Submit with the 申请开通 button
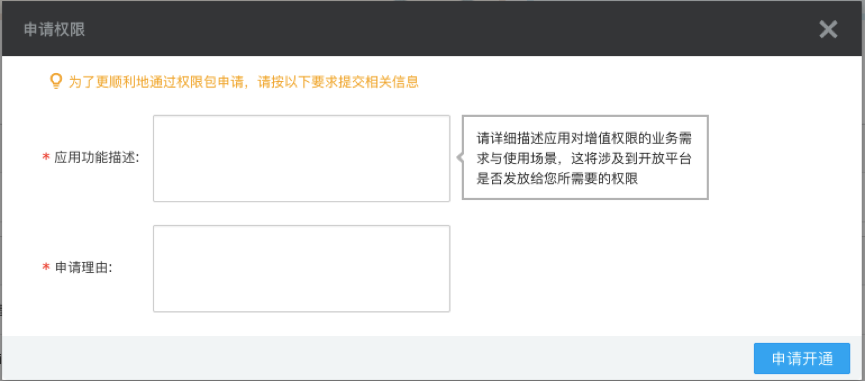 coord(802,358)
